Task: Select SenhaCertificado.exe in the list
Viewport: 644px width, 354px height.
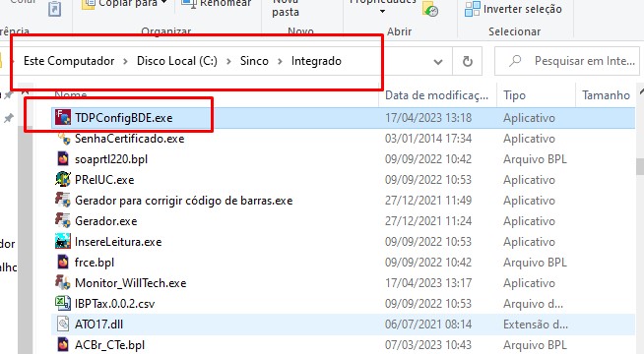Action: (129, 139)
